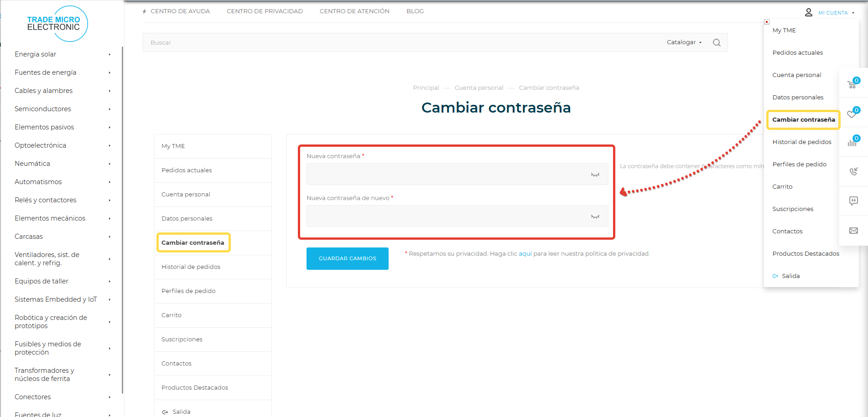Open the shopping cart icon
Screen dimensions: 868x417
pos(852,84)
